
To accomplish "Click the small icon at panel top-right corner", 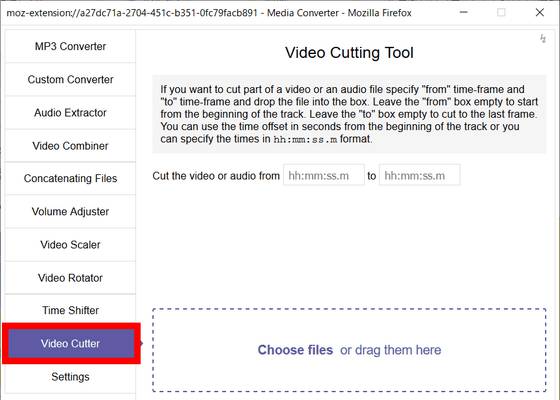I will click(543, 39).
